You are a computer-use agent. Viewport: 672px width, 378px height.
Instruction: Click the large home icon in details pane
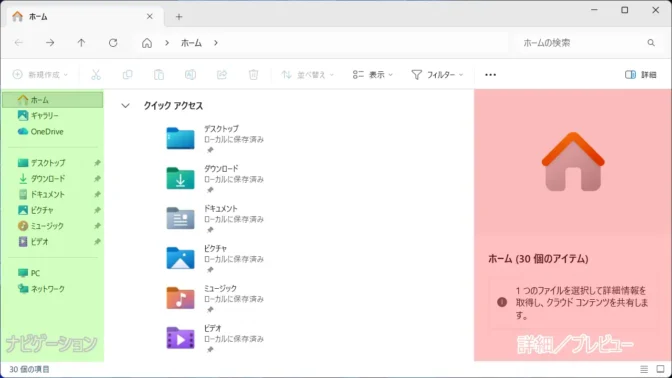point(573,162)
